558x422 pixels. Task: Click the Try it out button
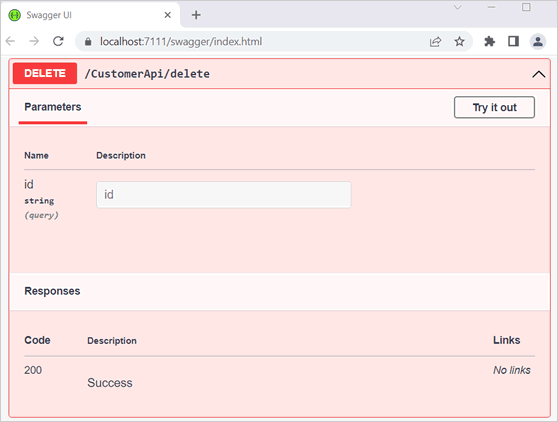494,107
